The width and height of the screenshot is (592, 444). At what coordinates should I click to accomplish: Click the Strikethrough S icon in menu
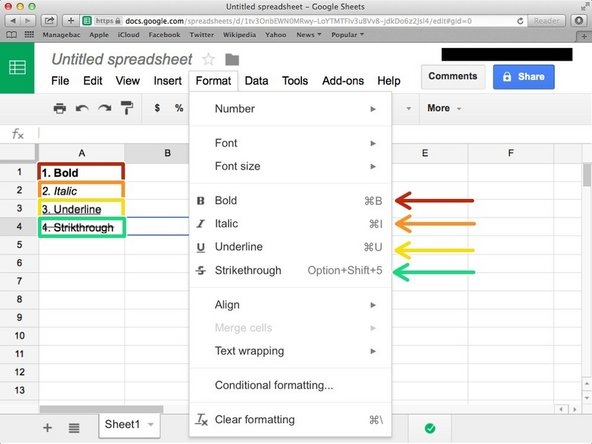(x=201, y=270)
